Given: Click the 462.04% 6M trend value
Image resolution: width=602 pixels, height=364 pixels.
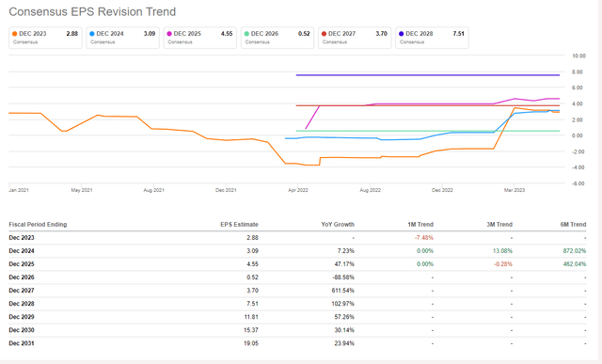Looking at the screenshot, I should tap(575, 264).
